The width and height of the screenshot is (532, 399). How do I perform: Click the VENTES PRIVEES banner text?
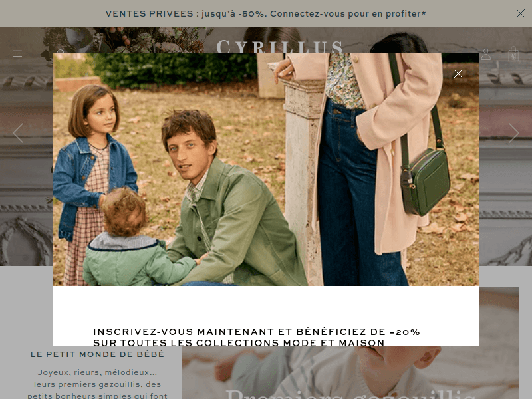pos(265,13)
